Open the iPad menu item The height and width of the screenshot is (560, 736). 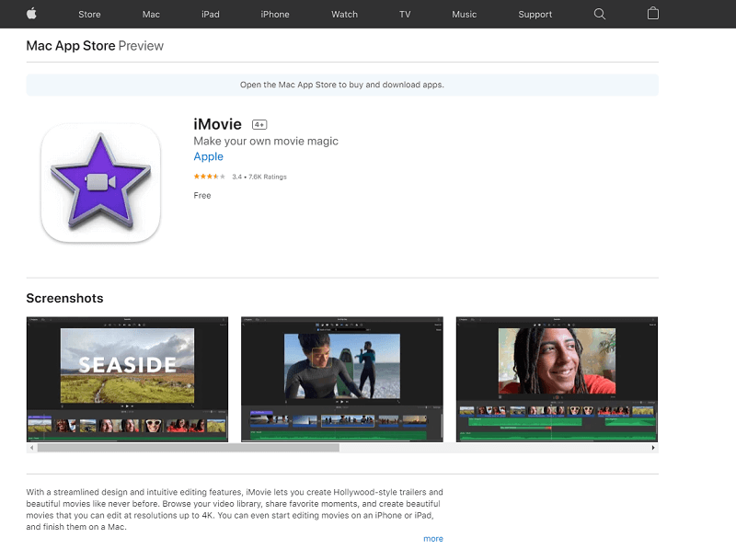tap(211, 15)
